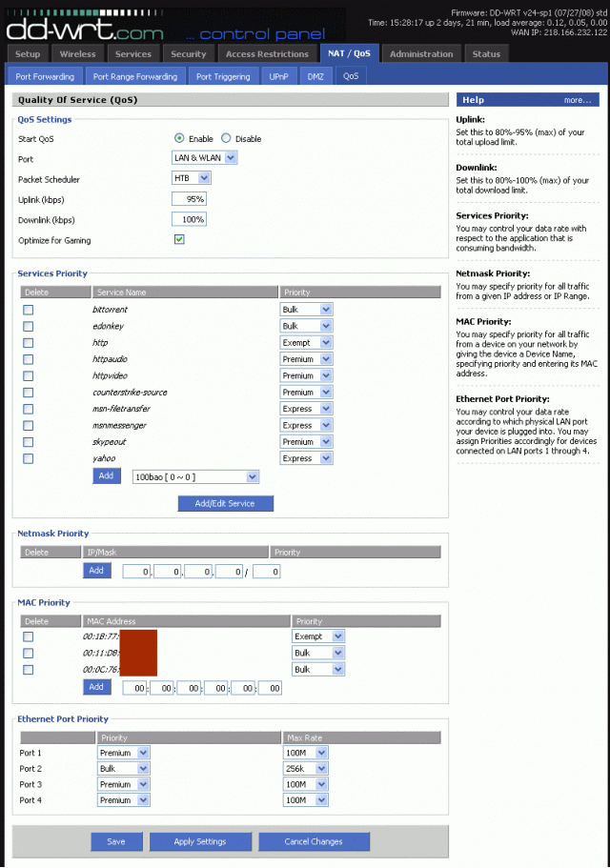Switch to DMZ sub-tab

pyautogui.click(x=315, y=76)
